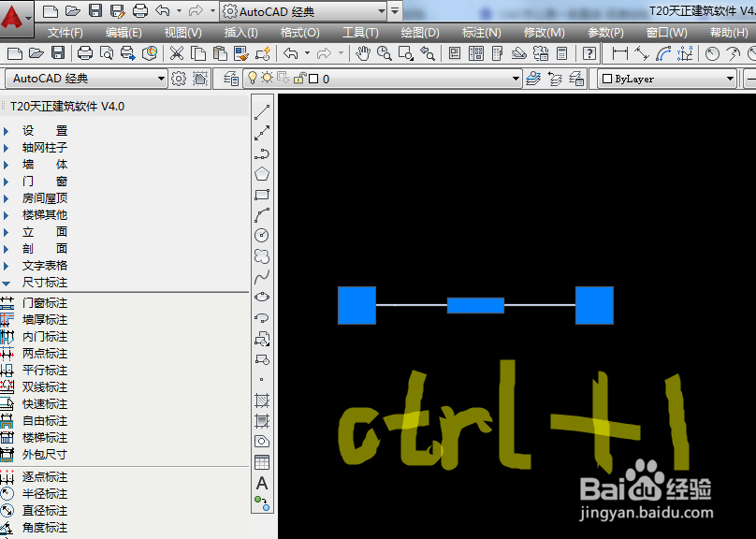Click workspace settings gear icon
Viewport: 756px width, 539px height.
point(179,78)
